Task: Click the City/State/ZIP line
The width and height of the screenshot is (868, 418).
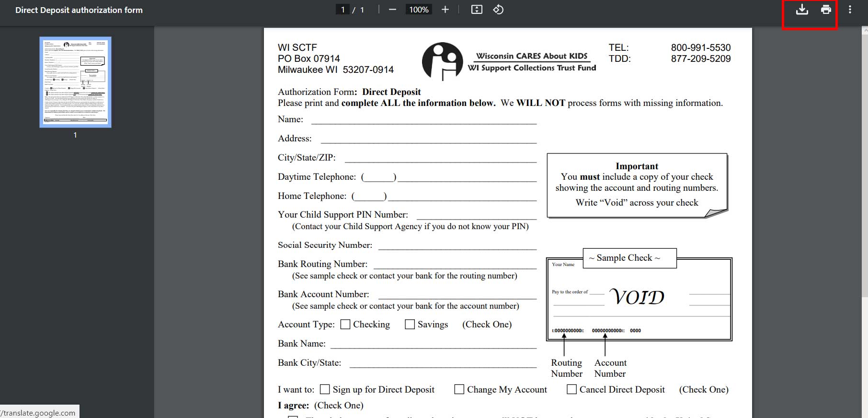Action: (441, 158)
